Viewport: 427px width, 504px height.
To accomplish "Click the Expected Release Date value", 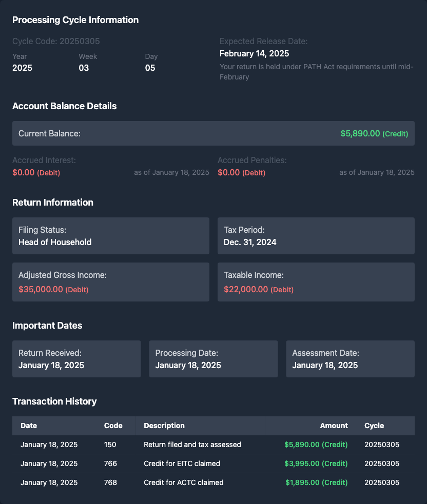I will (x=254, y=53).
